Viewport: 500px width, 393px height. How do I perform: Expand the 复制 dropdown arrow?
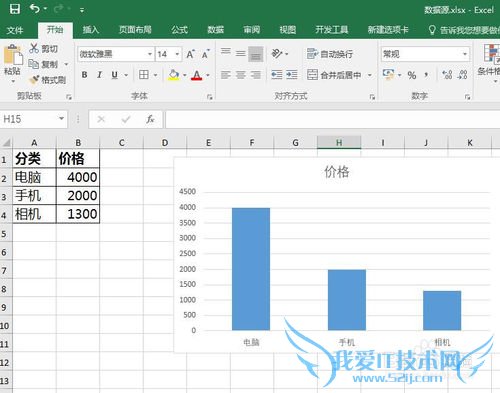click(x=66, y=64)
